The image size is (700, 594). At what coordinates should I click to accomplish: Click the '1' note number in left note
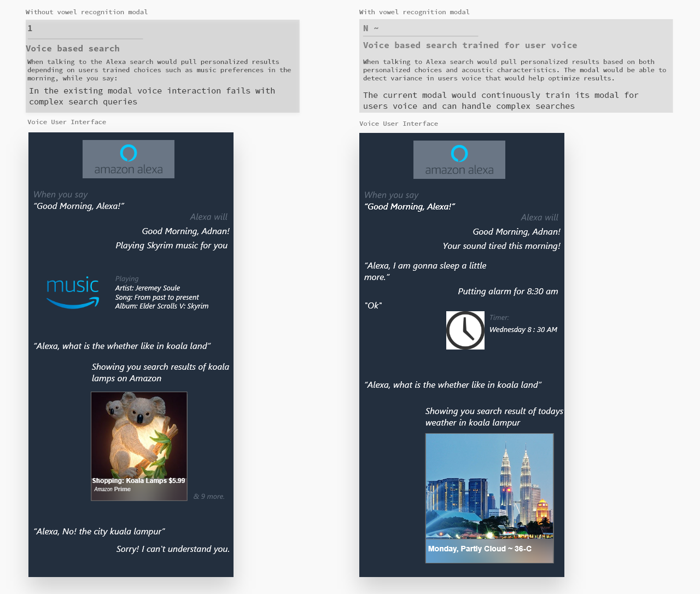[x=30, y=28]
